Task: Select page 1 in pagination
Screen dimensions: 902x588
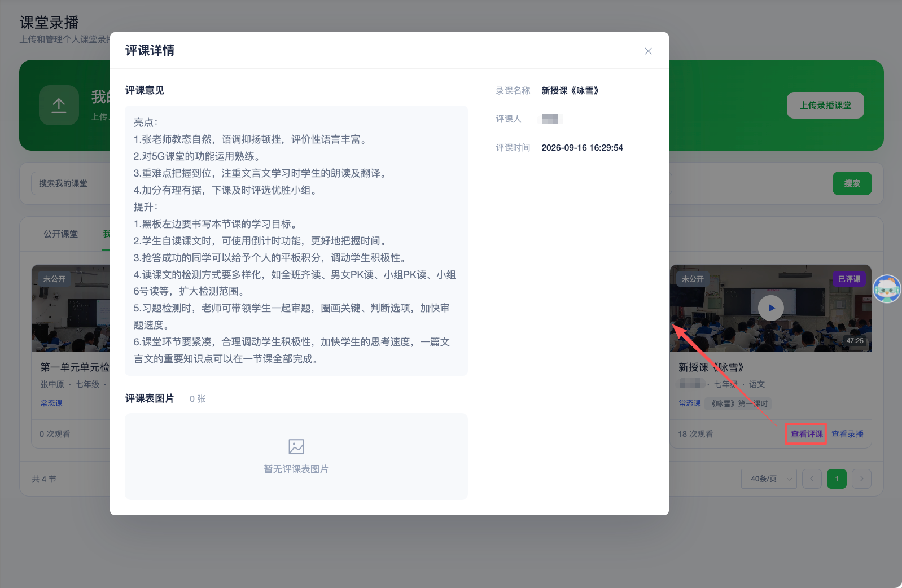Action: [837, 479]
